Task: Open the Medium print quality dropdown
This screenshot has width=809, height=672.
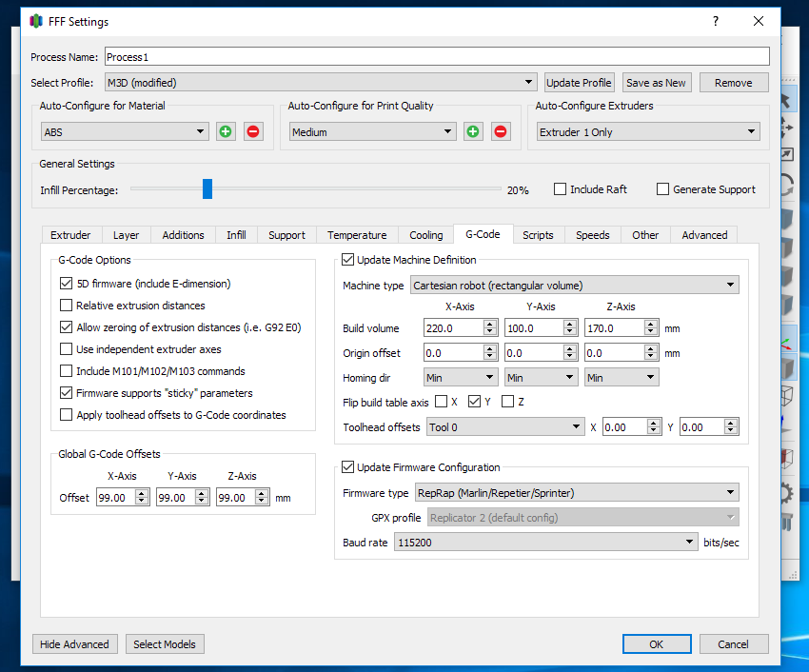Action: (372, 132)
